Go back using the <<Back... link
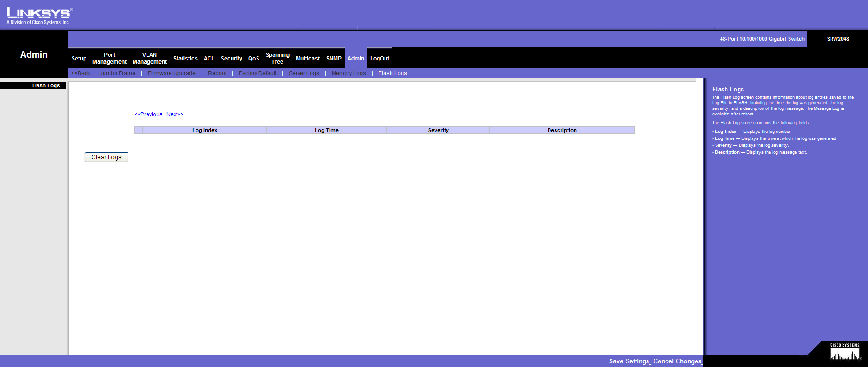This screenshot has width=868, height=367. (83, 73)
